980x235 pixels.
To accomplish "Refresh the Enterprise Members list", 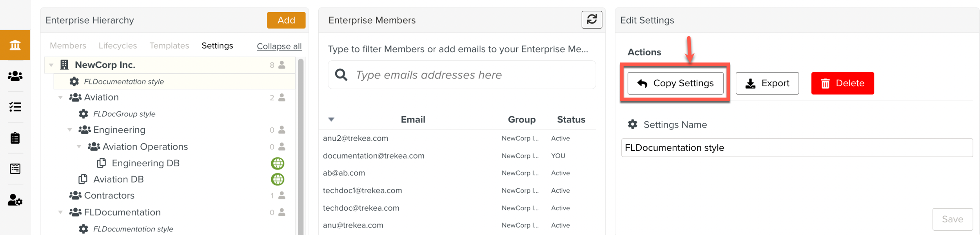I will (x=592, y=20).
